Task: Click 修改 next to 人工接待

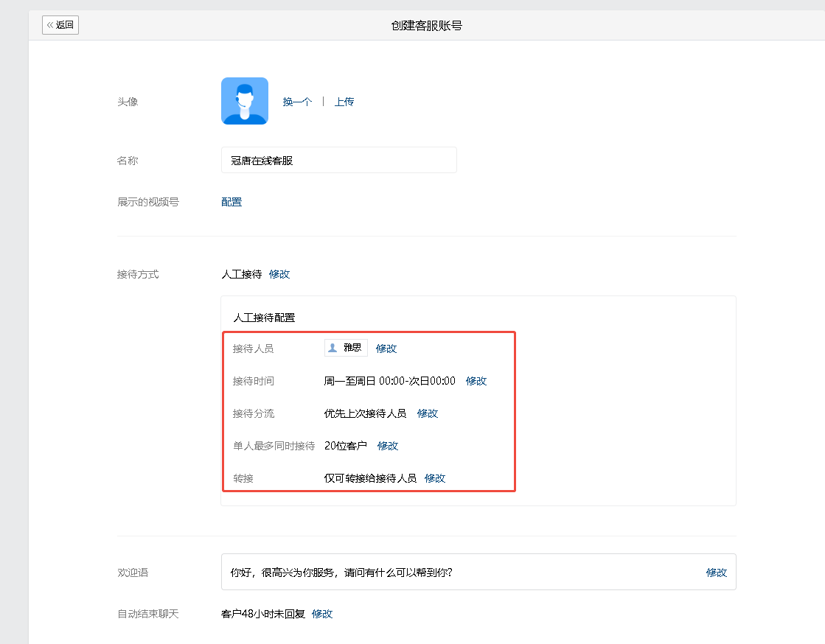Action: pos(279,274)
